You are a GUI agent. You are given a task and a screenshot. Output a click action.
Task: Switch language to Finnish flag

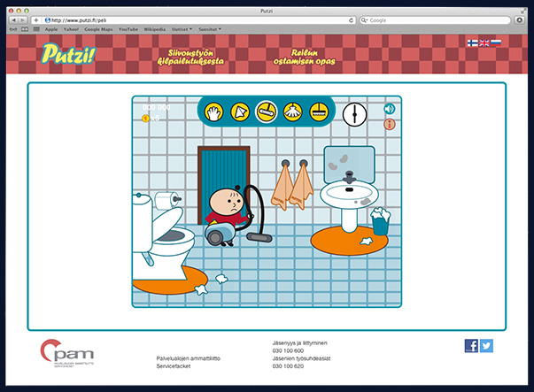(x=472, y=42)
